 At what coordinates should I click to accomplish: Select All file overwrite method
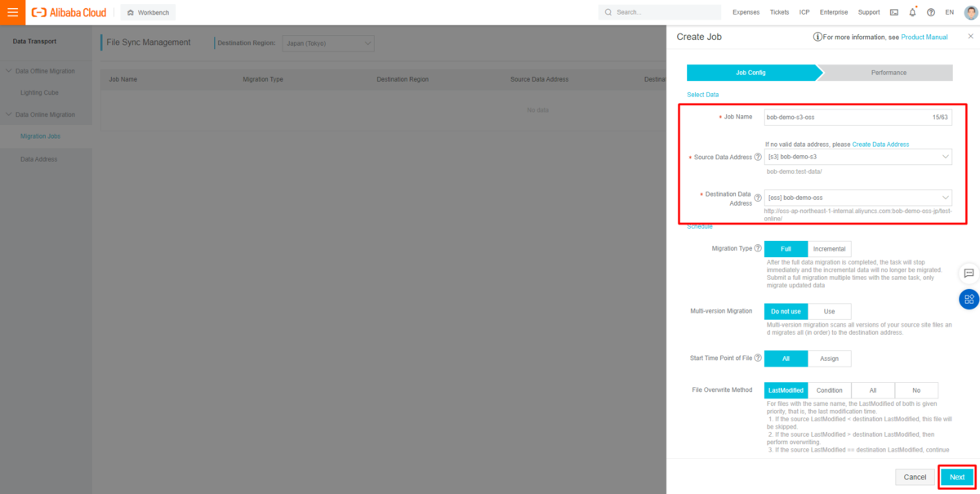pos(873,390)
